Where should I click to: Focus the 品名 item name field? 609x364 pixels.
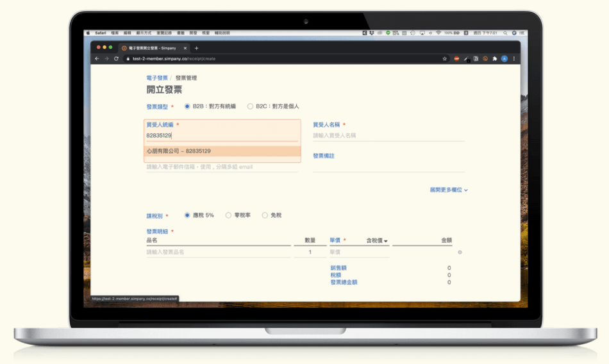pyautogui.click(x=218, y=252)
